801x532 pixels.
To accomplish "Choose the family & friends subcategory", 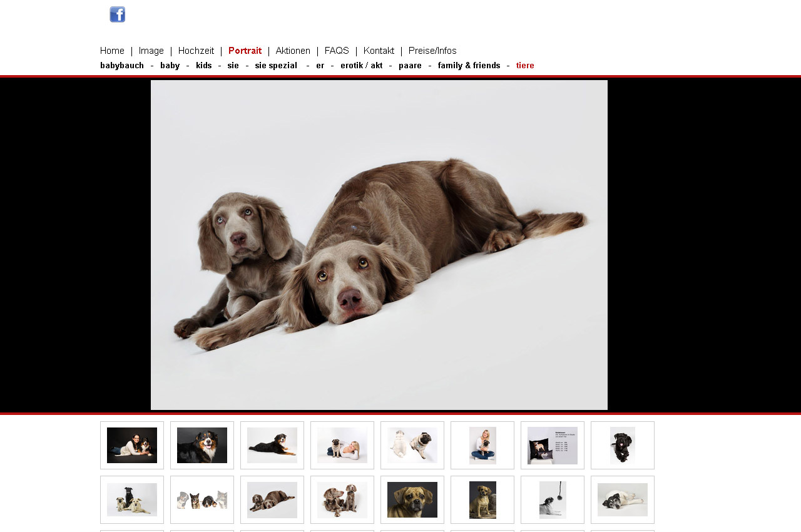I will tap(469, 66).
